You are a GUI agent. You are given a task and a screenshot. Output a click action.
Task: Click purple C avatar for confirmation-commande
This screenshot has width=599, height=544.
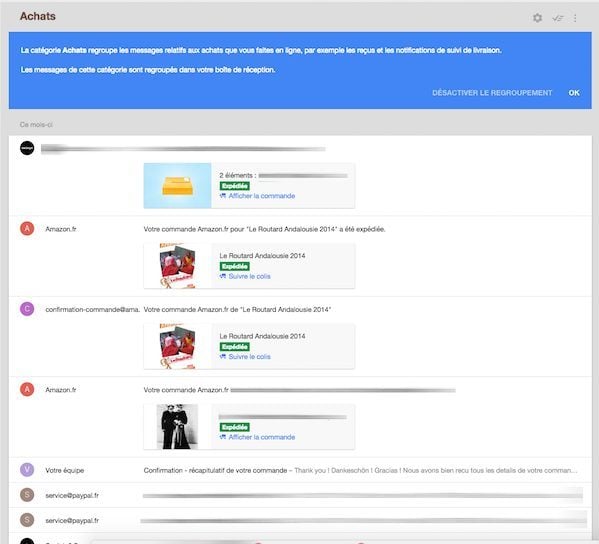coord(27,309)
